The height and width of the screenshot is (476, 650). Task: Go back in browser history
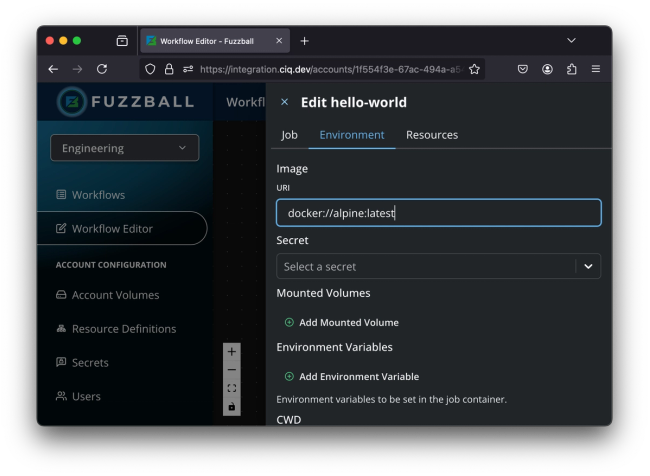53,69
